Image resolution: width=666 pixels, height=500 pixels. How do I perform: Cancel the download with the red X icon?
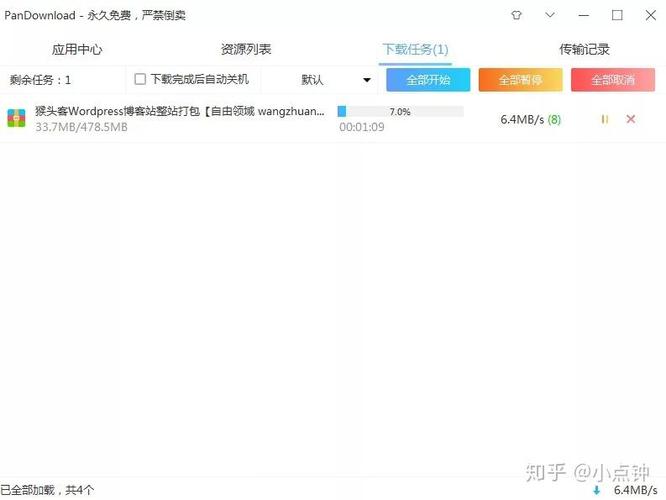(x=630, y=119)
